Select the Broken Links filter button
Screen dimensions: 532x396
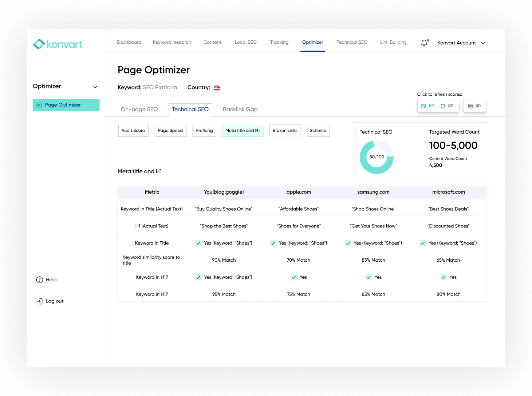pos(285,131)
